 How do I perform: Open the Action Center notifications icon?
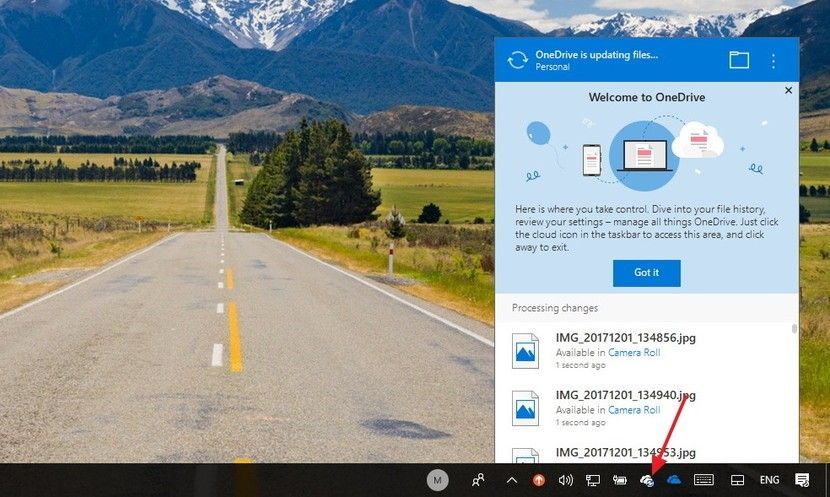[x=802, y=481]
